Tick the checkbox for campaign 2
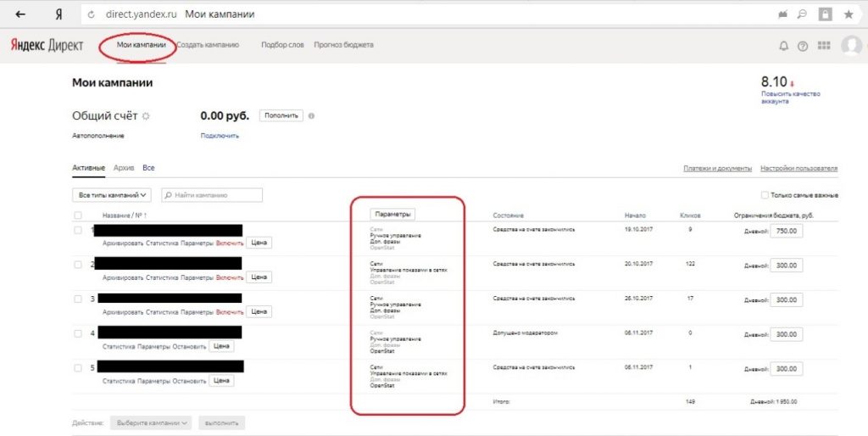 pos(78,265)
